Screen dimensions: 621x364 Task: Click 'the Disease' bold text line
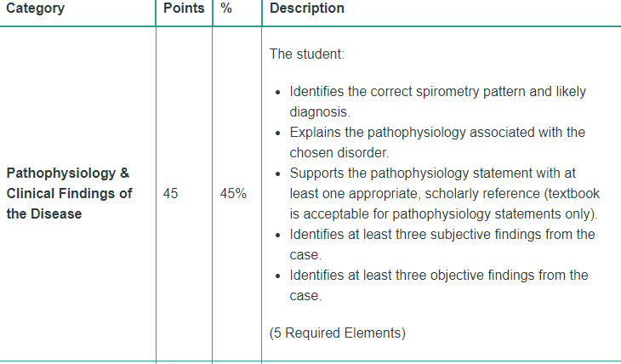(x=44, y=213)
